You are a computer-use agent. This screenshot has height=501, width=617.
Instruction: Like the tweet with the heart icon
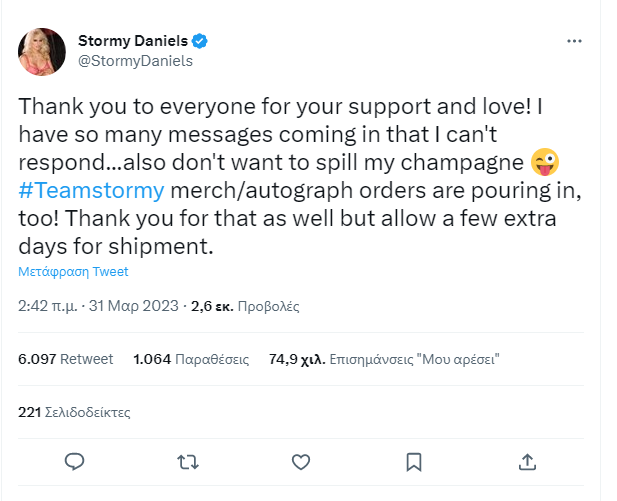[x=301, y=462]
